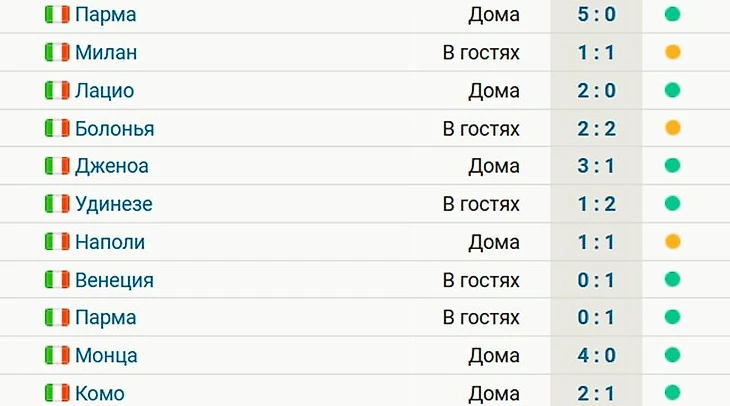Click the 2:2 score in Болонья row

(x=596, y=129)
